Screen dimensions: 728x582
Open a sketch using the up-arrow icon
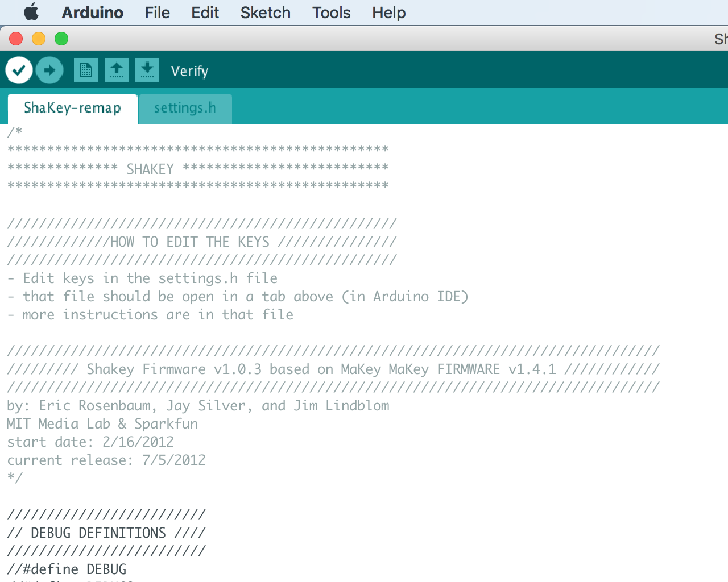pos(116,70)
